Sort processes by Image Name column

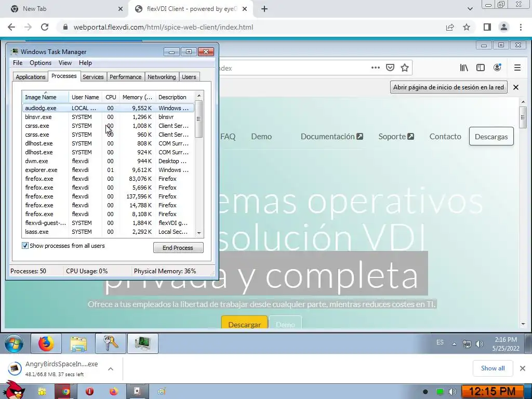tap(45, 97)
